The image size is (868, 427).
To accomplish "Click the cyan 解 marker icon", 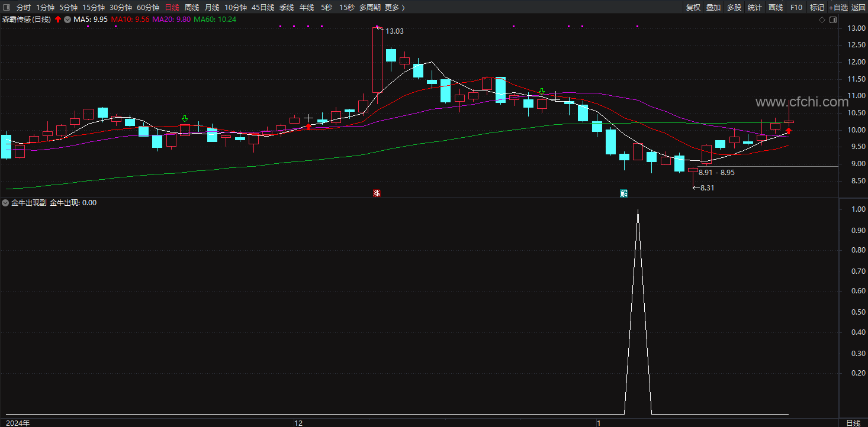I will tap(623, 193).
